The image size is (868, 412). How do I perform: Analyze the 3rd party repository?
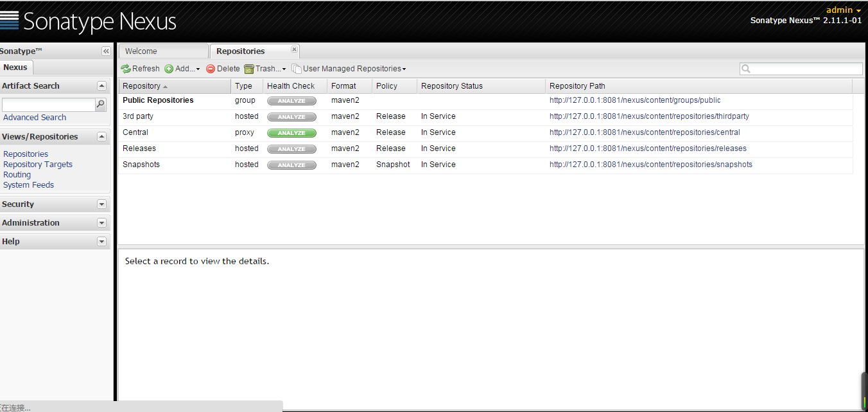[291, 117]
